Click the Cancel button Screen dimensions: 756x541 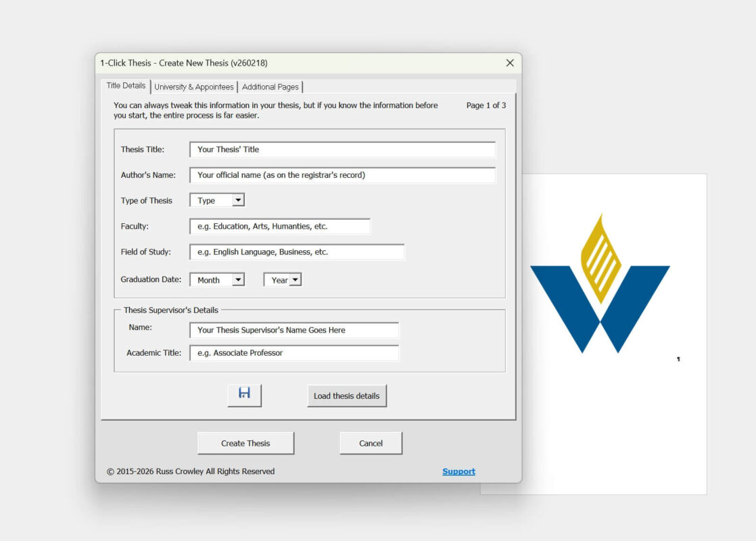pos(371,444)
